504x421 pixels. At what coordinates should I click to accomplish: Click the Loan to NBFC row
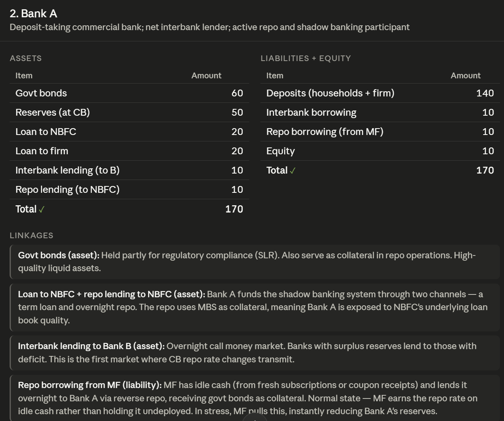[129, 132]
